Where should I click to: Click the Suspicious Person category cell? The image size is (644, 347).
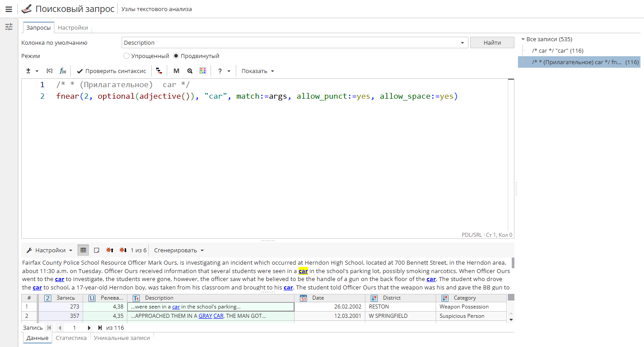(471, 316)
